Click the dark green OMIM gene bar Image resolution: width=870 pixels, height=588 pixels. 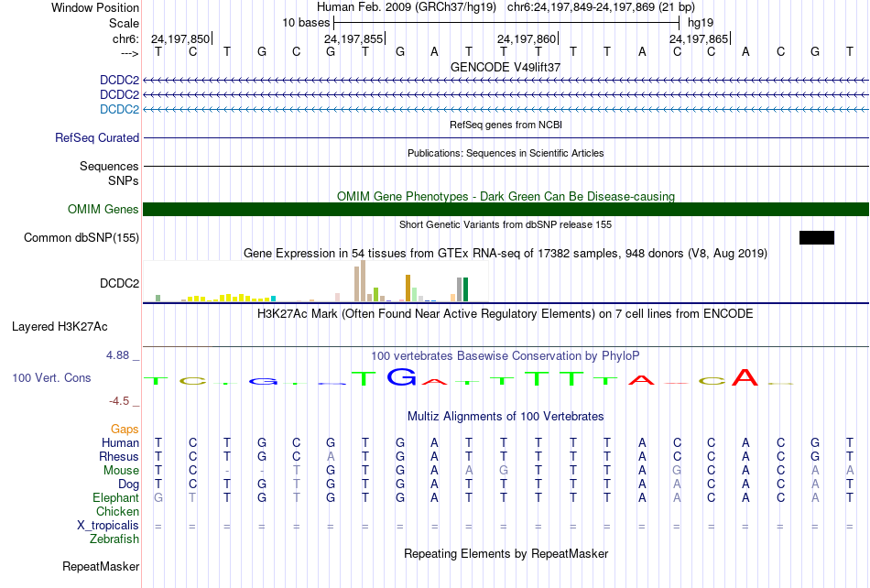(506, 209)
